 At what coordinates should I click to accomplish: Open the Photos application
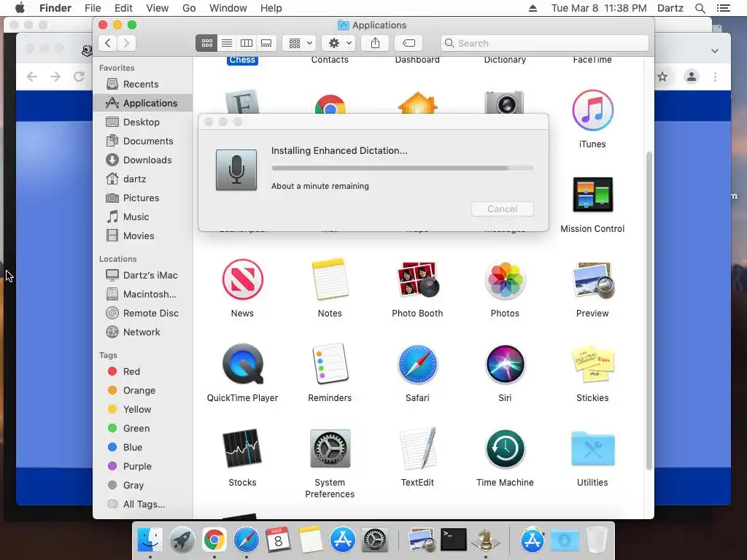click(505, 279)
